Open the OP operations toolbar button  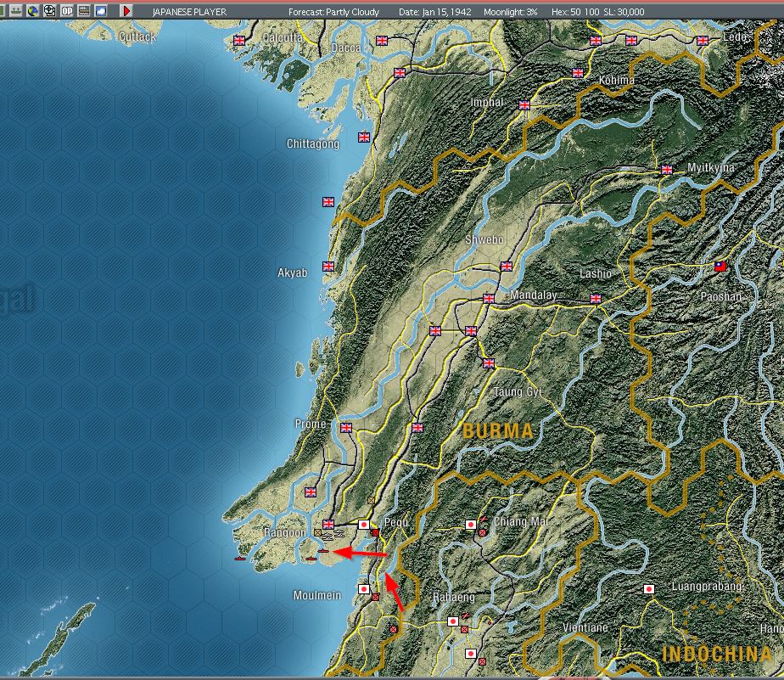66,10
